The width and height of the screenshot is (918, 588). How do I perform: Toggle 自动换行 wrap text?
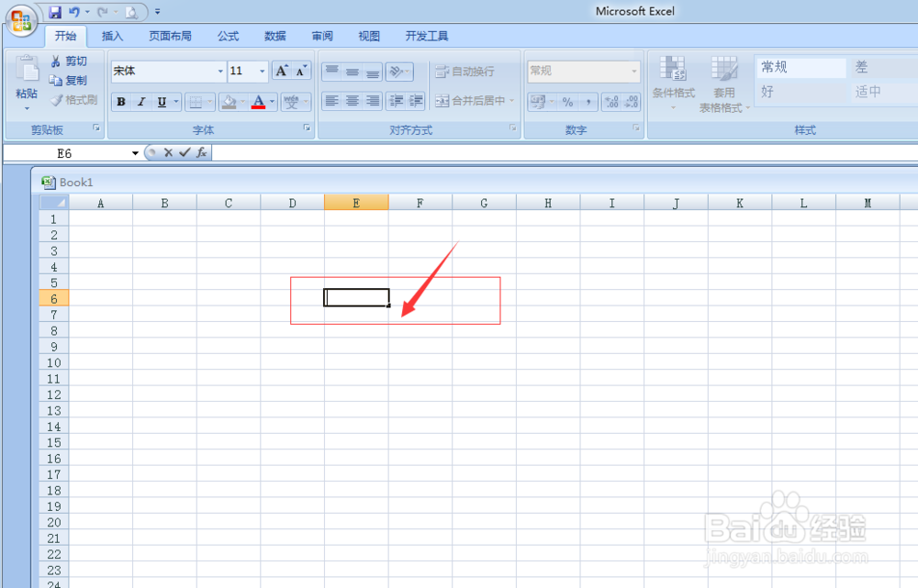pos(465,72)
